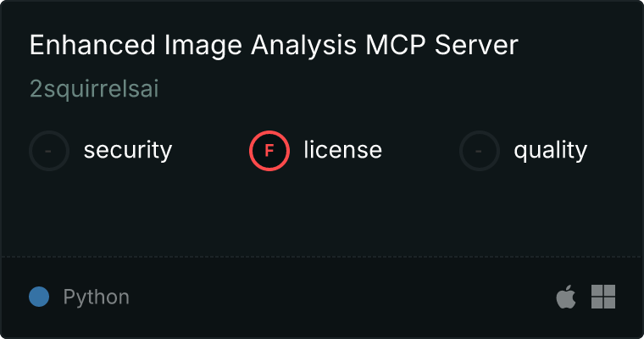Screen dimensions: 644x339
Task: Click the word Enhanced in the title
Action: pos(92,45)
